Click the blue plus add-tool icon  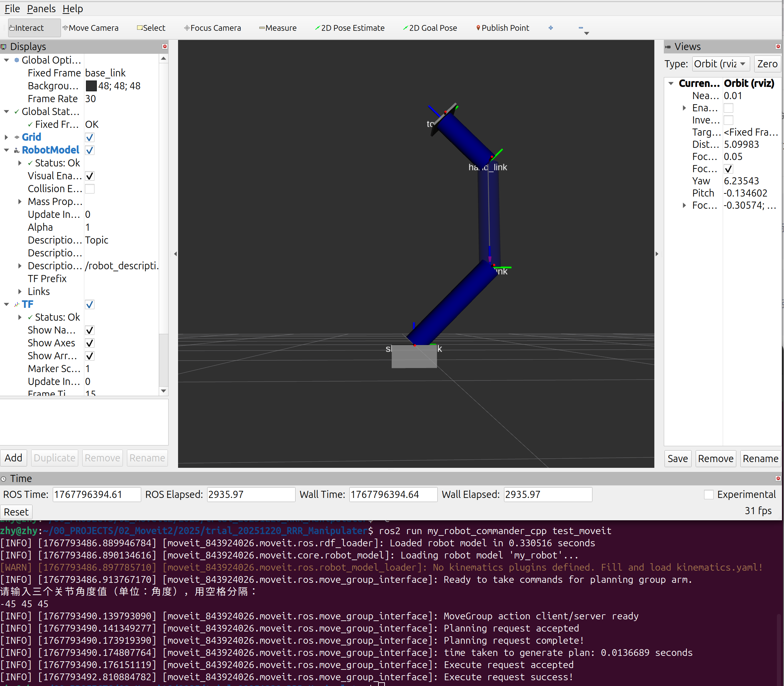click(x=550, y=28)
